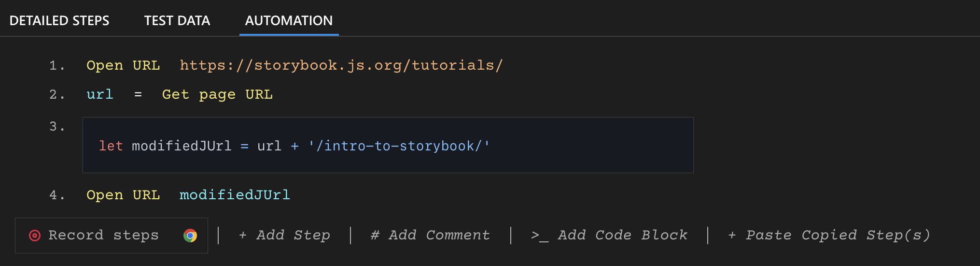This screenshot has height=266, width=980.
Task: Insert a new code block via Add Code Block
Action: 609,235
